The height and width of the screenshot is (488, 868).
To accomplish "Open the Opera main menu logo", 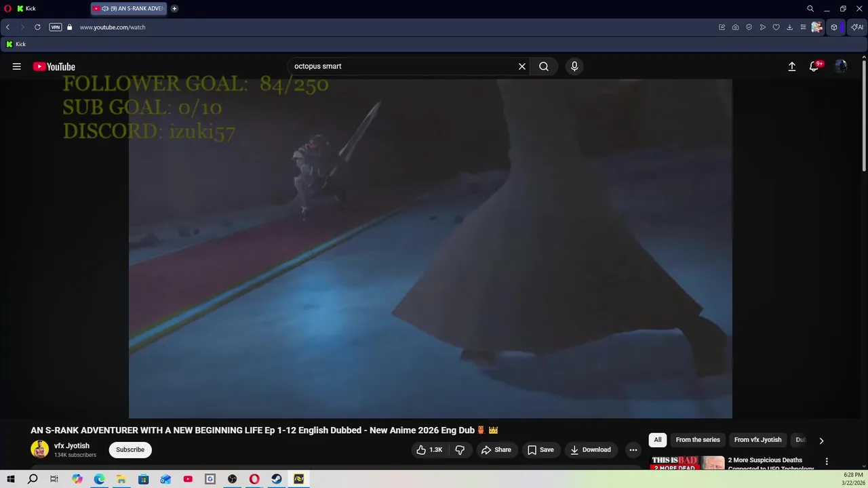I will pos(8,9).
